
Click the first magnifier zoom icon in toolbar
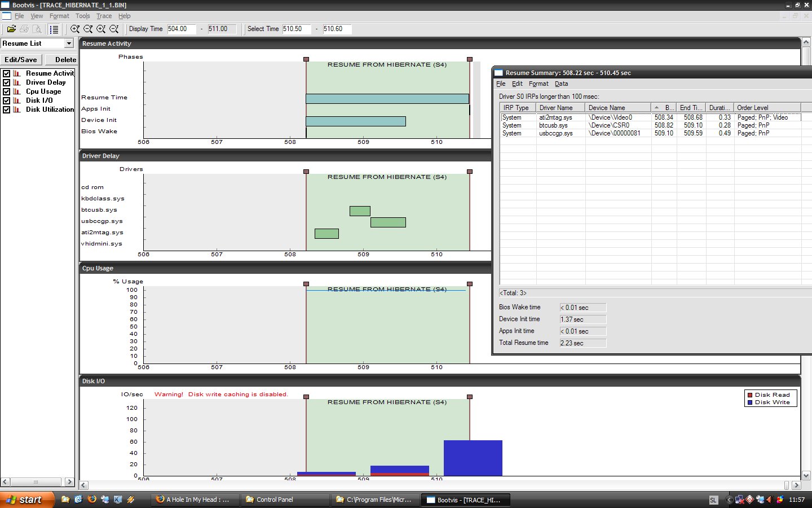75,29
